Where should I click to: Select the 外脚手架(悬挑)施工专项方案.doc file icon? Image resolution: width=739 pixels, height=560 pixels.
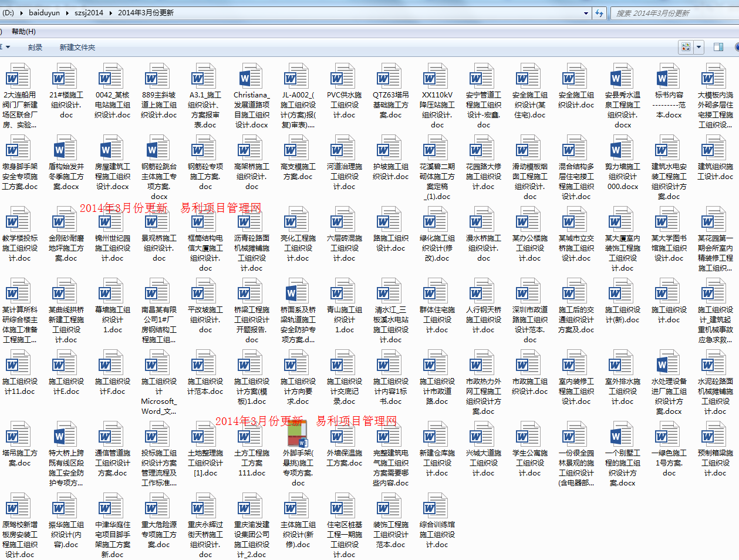click(x=298, y=436)
